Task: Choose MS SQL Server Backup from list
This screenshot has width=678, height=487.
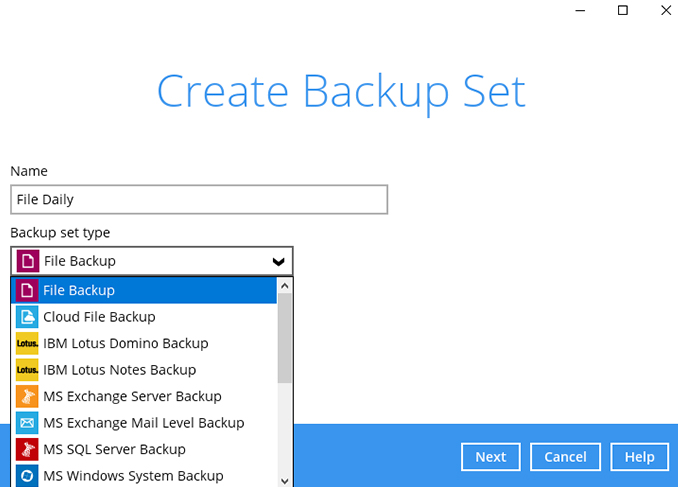Action: (114, 449)
